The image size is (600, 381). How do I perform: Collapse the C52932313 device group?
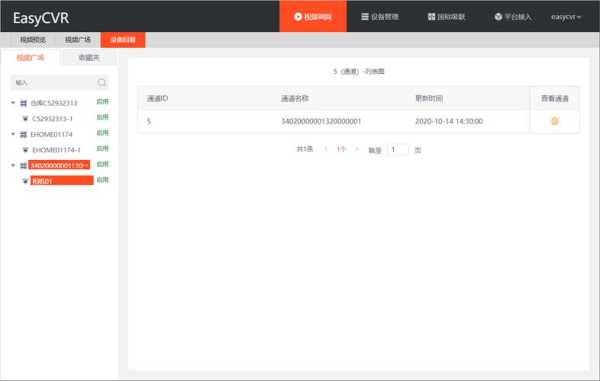pyautogui.click(x=13, y=103)
